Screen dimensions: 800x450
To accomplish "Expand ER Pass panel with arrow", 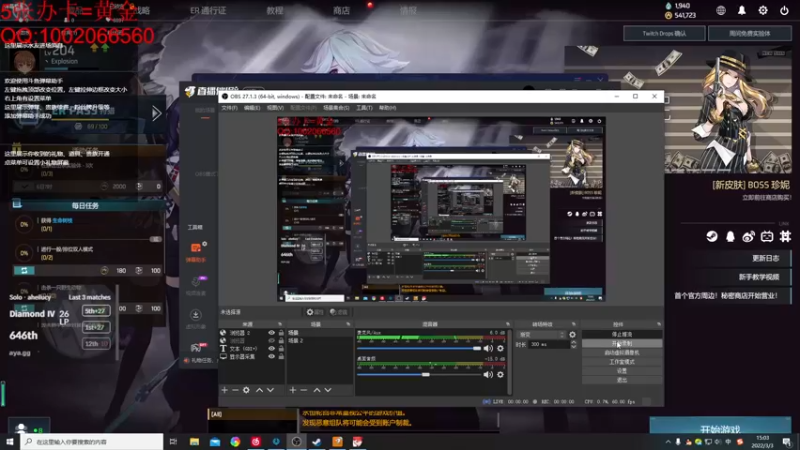I will [156, 113].
